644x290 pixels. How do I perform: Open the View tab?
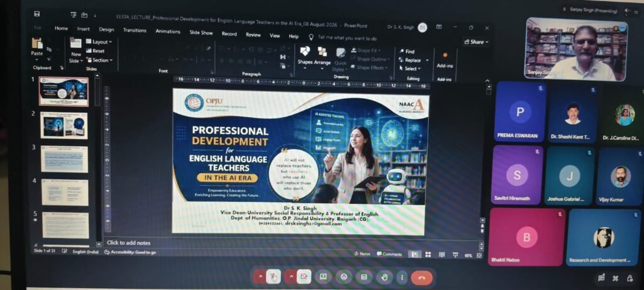(275, 36)
